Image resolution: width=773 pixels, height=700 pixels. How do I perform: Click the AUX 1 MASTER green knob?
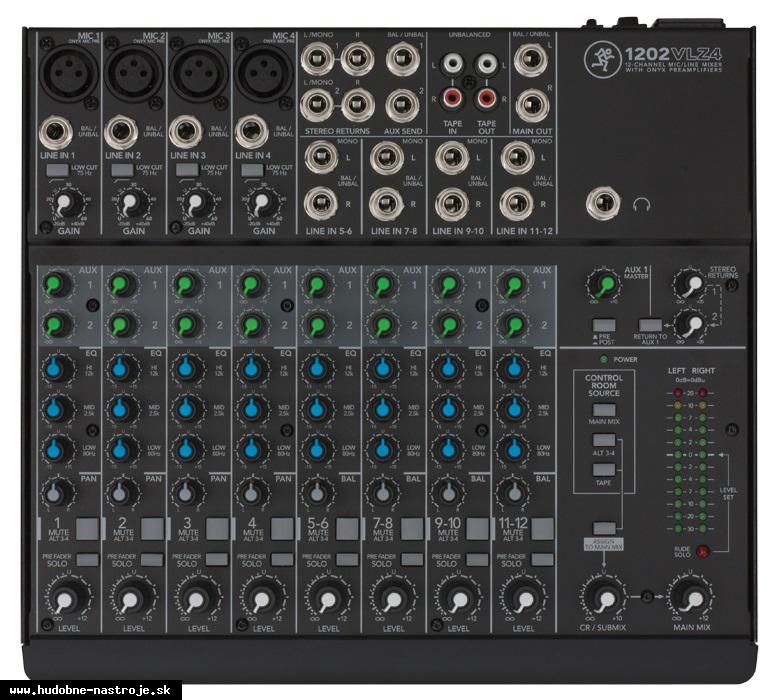pos(603,285)
